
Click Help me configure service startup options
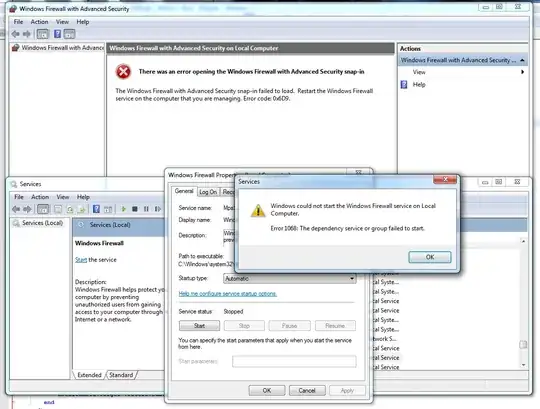pyautogui.click(x=228, y=294)
